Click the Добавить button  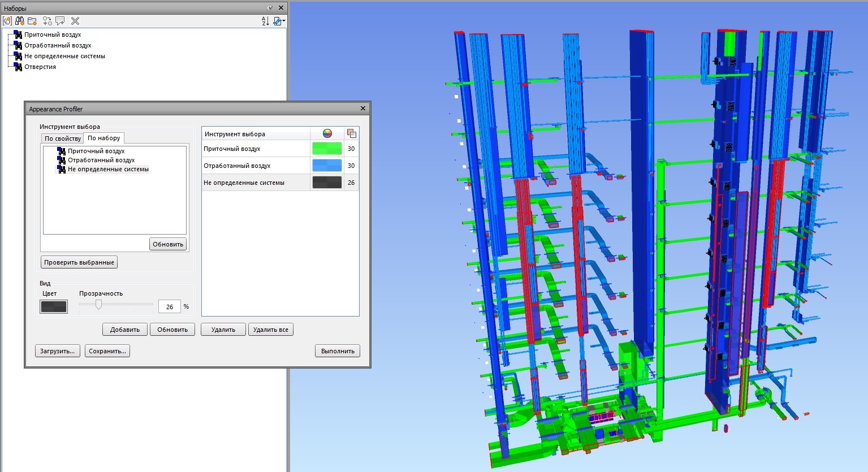(125, 330)
